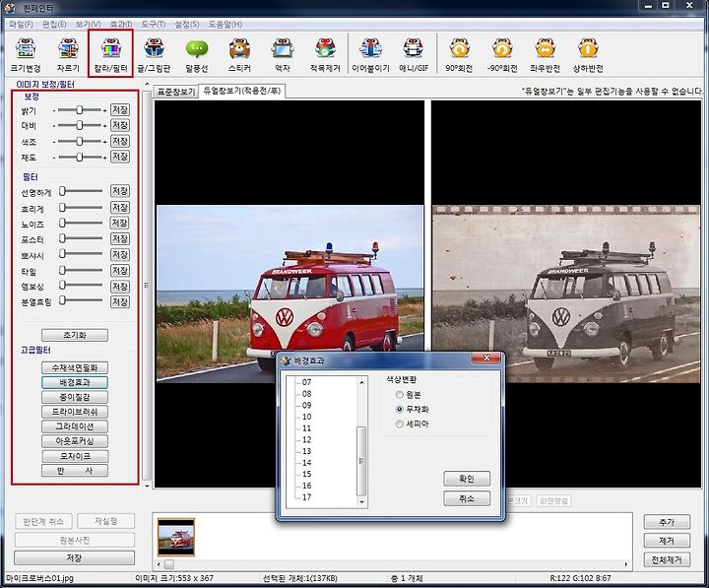Viewport: 709px width, 588px height.
Task: Click 저장 next to 대비 slider
Action: pyautogui.click(x=120, y=125)
